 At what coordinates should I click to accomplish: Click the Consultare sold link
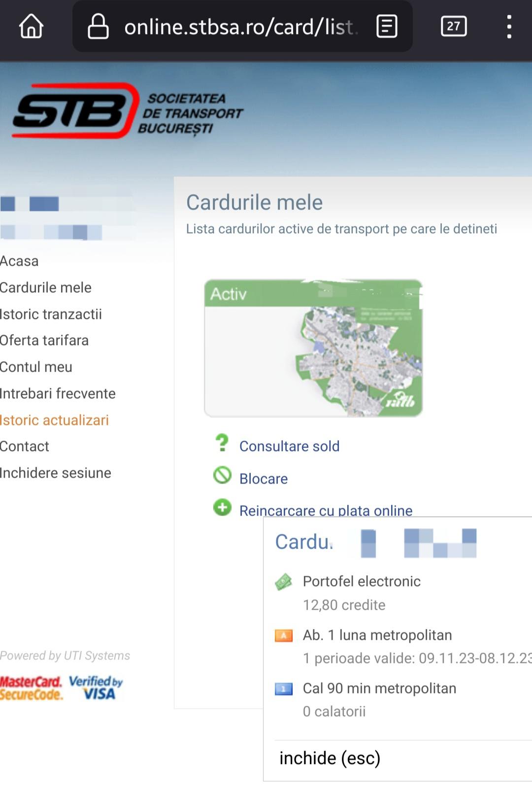point(289,447)
